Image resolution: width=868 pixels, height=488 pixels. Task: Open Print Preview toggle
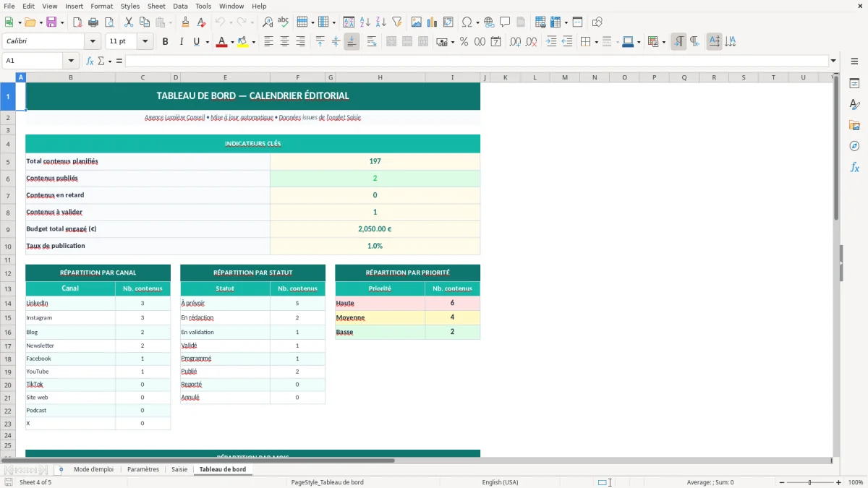(x=108, y=22)
